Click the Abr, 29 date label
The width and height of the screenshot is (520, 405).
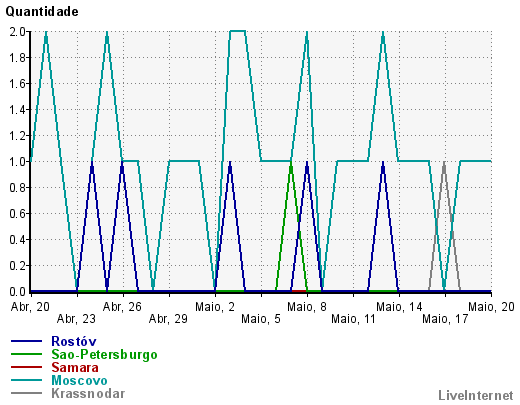pyautogui.click(x=168, y=319)
